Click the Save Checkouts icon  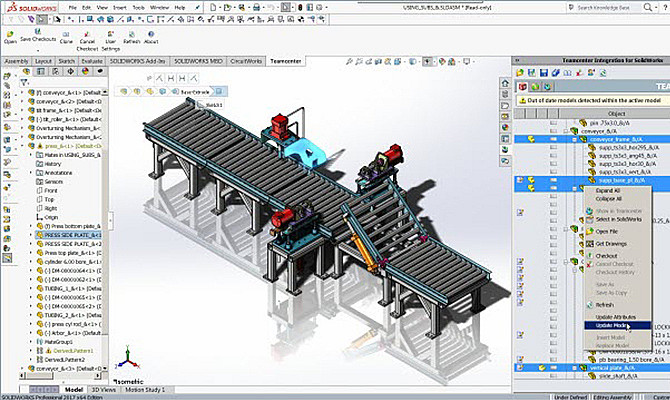click(38, 31)
